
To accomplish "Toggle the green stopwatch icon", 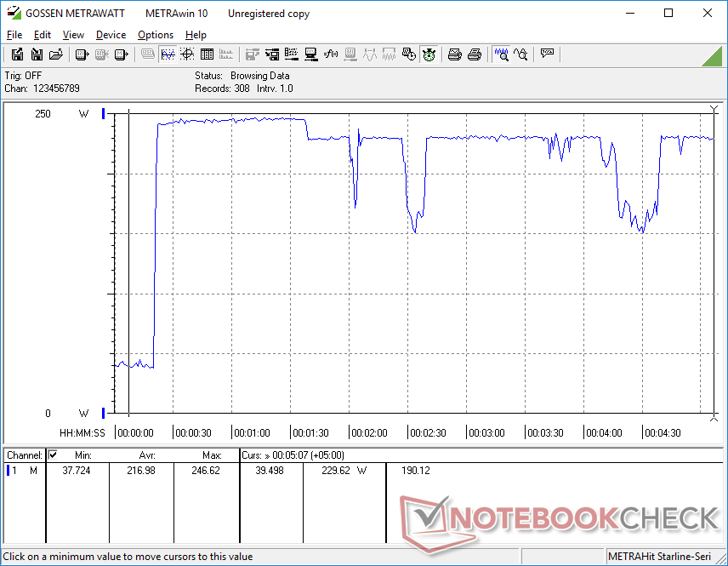I will coord(429,54).
